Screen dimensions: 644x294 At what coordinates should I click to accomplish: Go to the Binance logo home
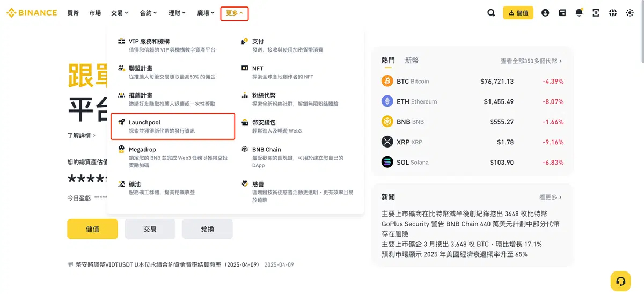click(x=32, y=13)
